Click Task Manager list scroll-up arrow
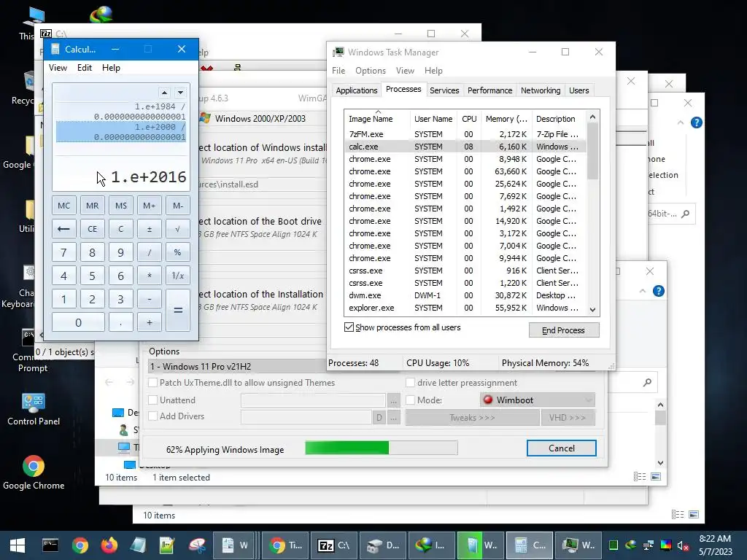 point(592,117)
